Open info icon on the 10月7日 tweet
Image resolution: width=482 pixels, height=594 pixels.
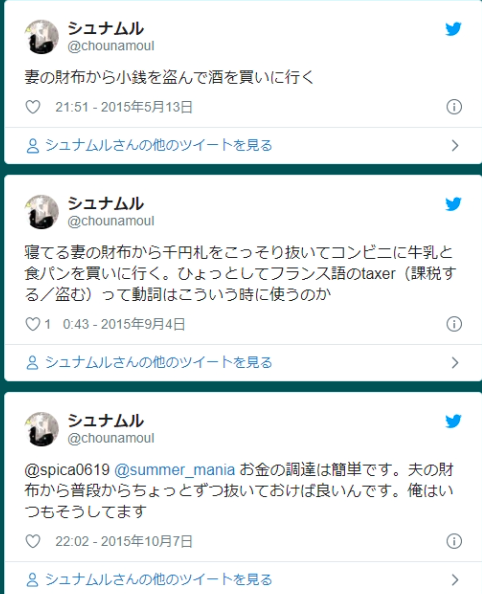(454, 541)
